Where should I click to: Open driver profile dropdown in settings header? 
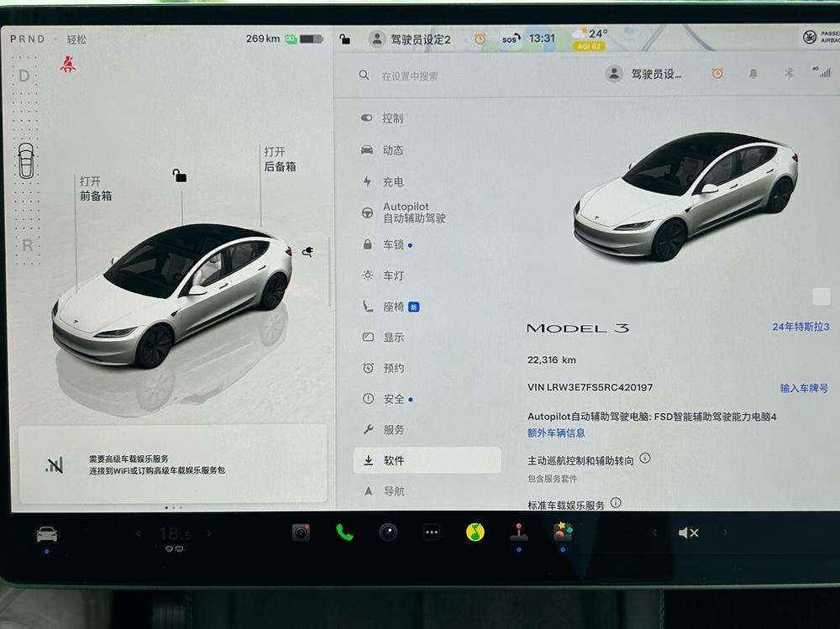(643, 74)
